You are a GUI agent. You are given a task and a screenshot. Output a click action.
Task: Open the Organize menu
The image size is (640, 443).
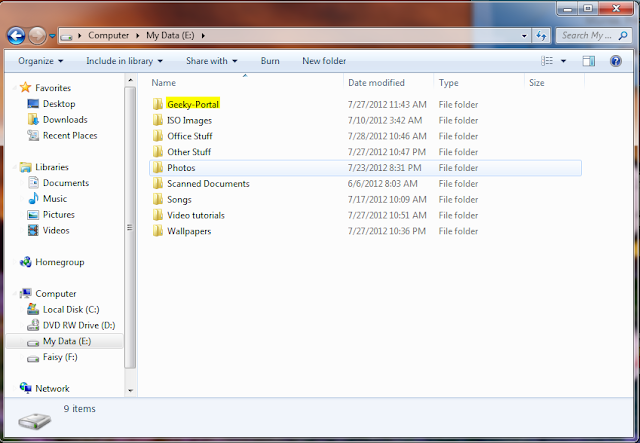pos(40,61)
